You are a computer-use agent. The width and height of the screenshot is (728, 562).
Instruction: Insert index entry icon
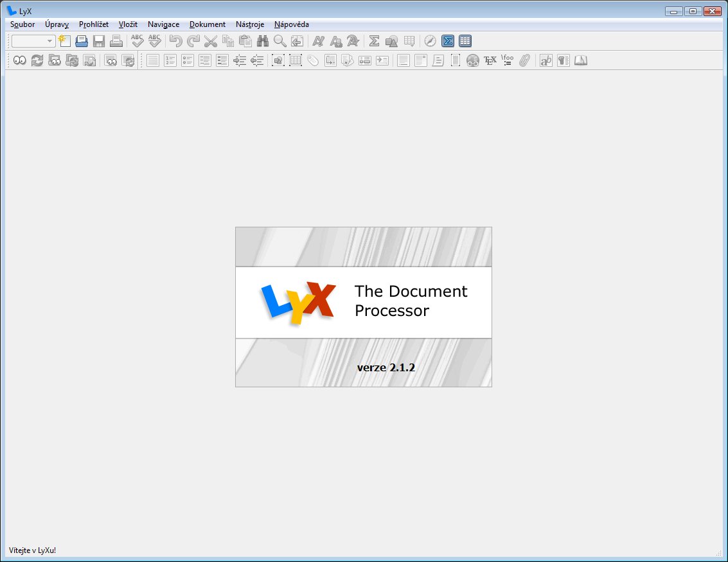pos(365,60)
